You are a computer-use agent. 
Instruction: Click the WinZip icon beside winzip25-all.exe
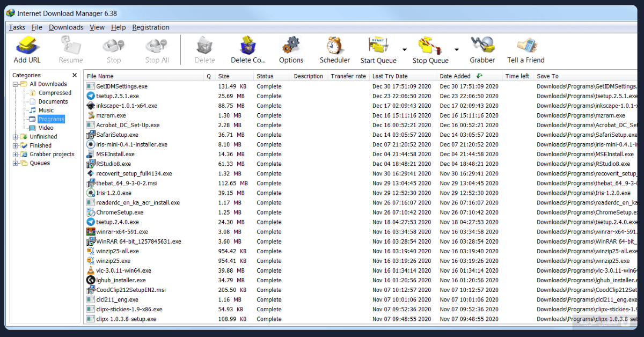pyautogui.click(x=91, y=251)
